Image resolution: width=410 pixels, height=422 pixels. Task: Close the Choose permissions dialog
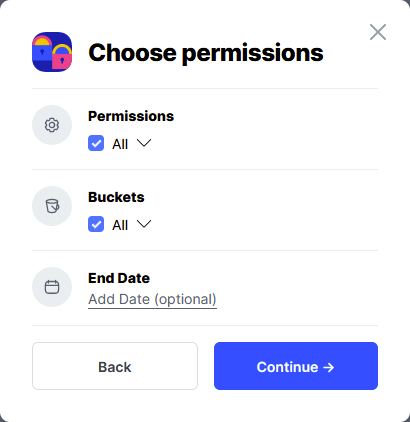coord(378,32)
